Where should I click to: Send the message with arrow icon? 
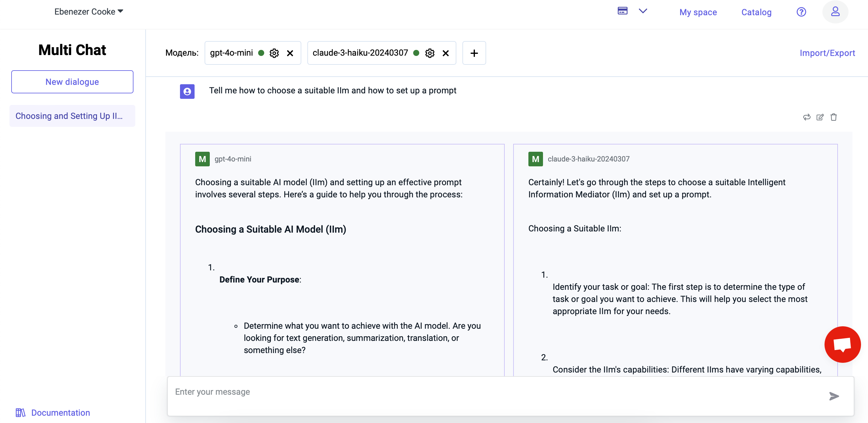point(834,396)
